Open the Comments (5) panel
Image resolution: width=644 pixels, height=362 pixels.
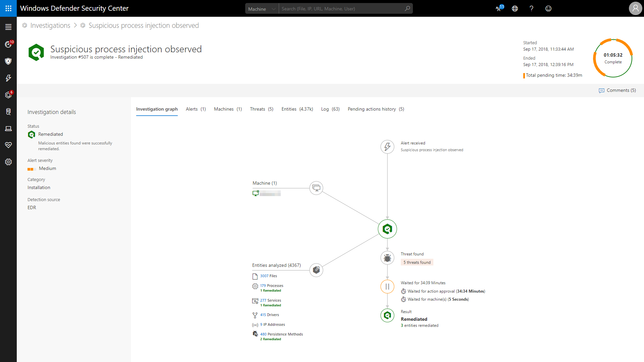click(x=617, y=90)
